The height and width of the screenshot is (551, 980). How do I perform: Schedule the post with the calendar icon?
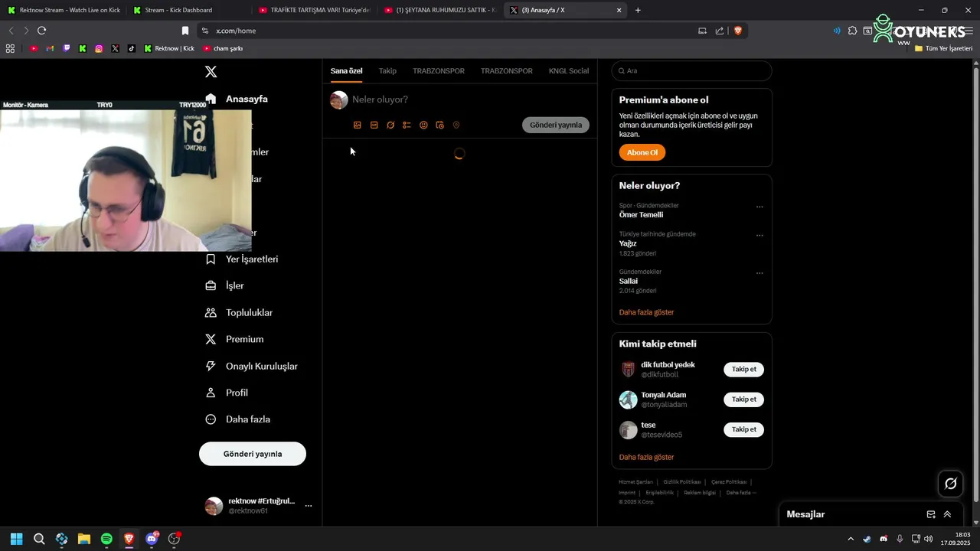pyautogui.click(x=439, y=125)
